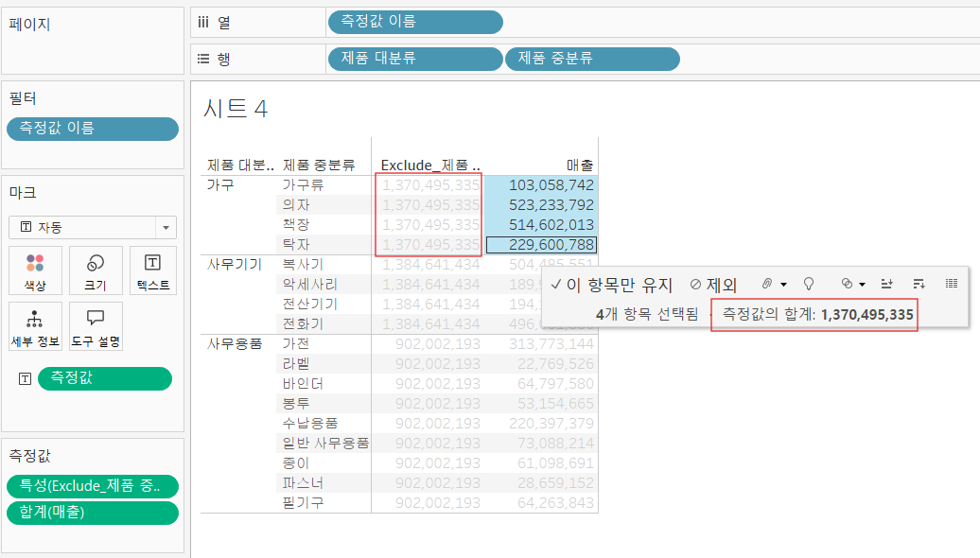
Task: Click the 종이 row label
Action: pyautogui.click(x=296, y=463)
